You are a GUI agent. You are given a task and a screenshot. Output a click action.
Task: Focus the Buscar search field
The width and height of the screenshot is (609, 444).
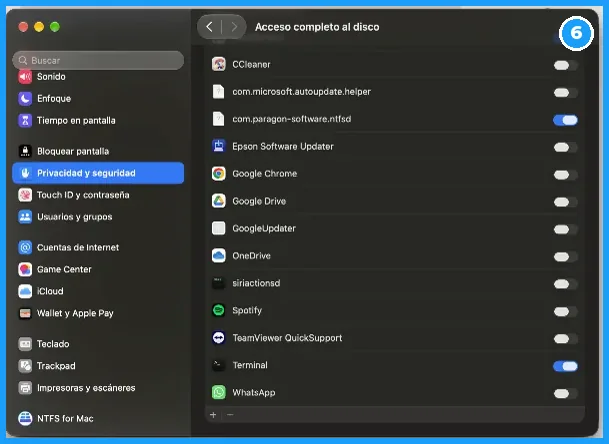pos(98,61)
